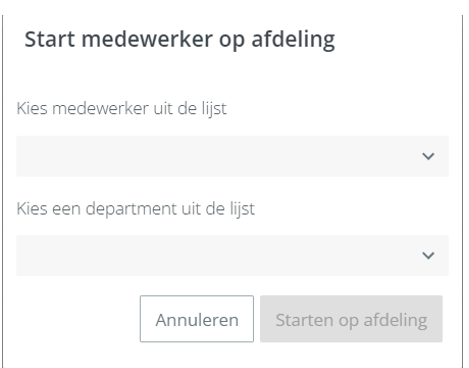The image size is (469, 368).
Task: Expand the department dropdown chevron
Action: [x=428, y=255]
